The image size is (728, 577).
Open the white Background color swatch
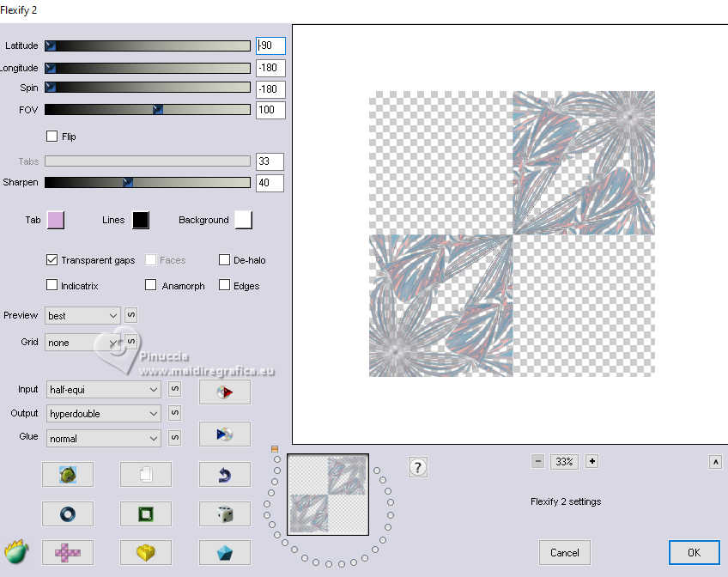coord(243,220)
